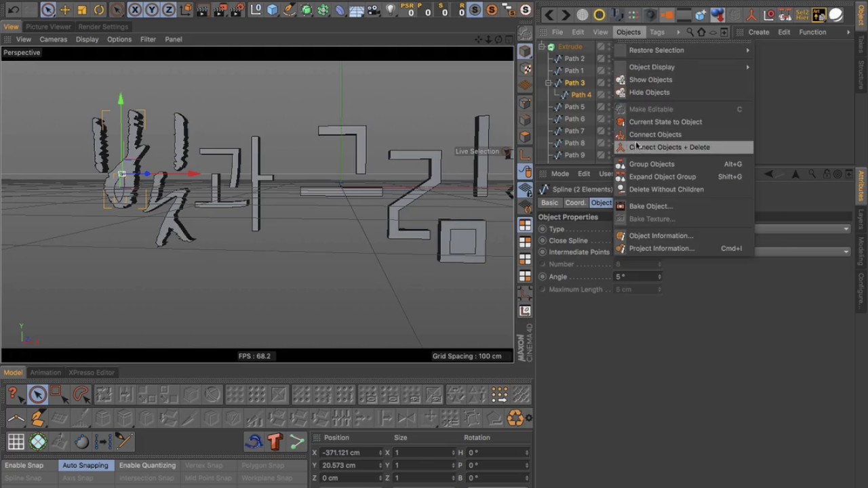Click the Undo arrow icon

[14, 10]
